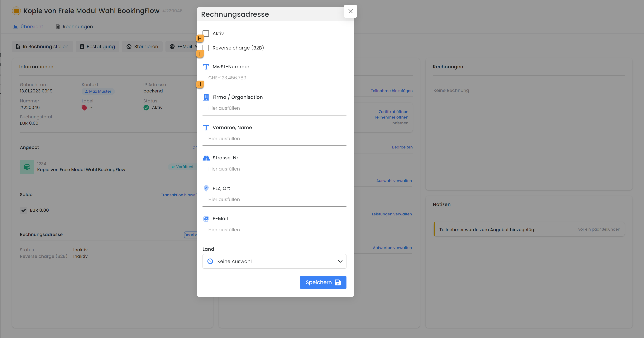Click the building icon next to Firma / Organisation
Image resolution: width=644 pixels, height=338 pixels.
(206, 97)
